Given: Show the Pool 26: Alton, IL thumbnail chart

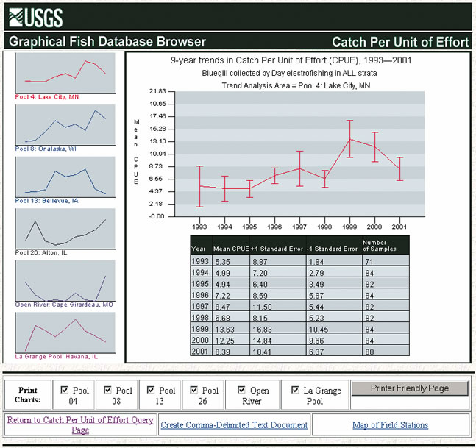Looking at the screenshot, I should click(x=65, y=229).
